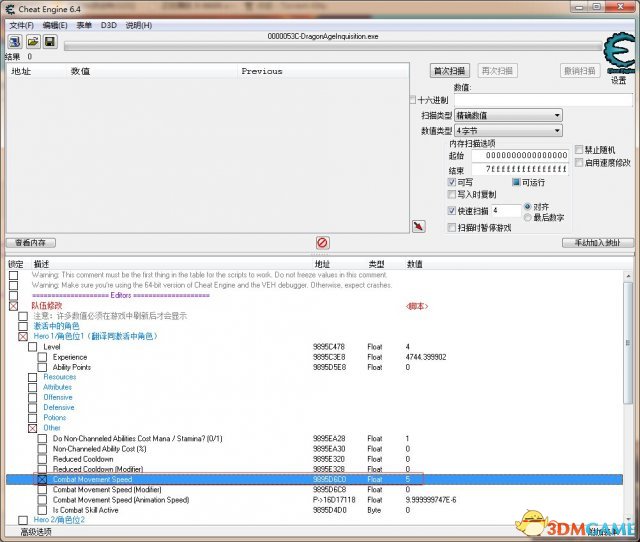This screenshot has height=542, width=640.
Task: Click the 手动加入地址 button
Action: pyautogui.click(x=598, y=243)
